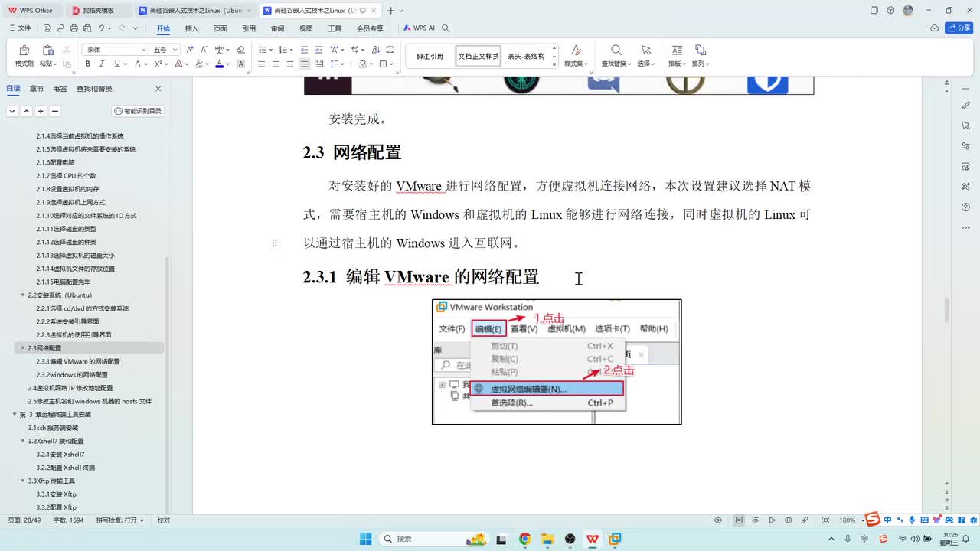Select the 表头-表结构 style
Viewport: 980px width, 551px height.
(x=526, y=56)
